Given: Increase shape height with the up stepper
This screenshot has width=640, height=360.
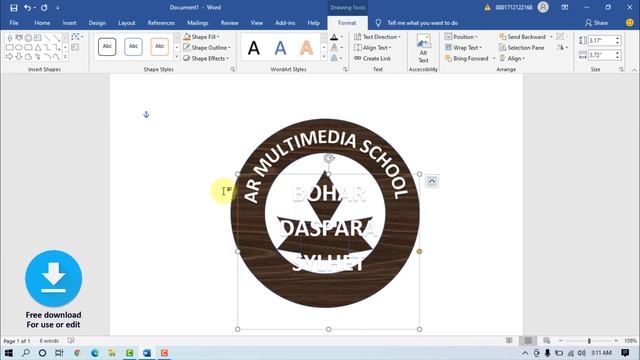Looking at the screenshot, I should (618, 38).
